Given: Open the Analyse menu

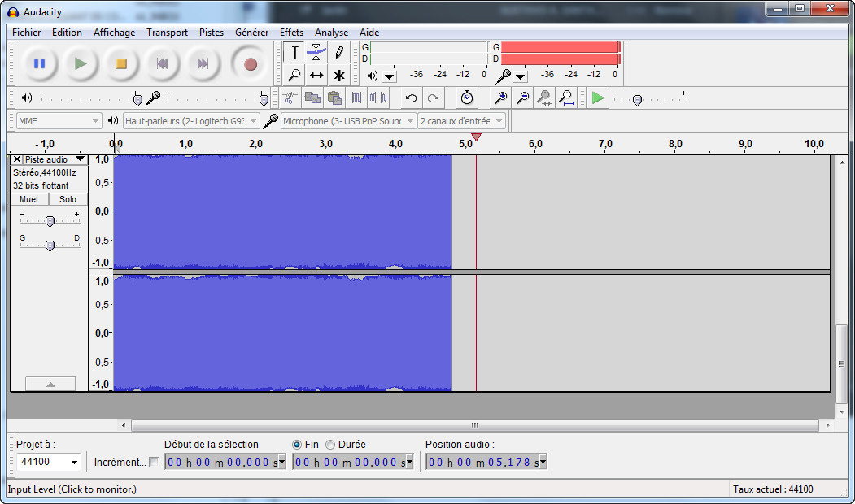Looking at the screenshot, I should [x=332, y=33].
